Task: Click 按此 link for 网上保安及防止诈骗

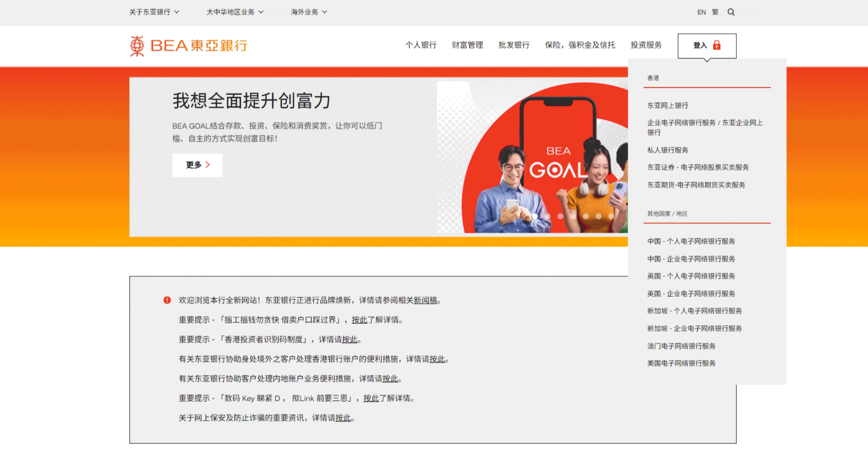Action: [343, 418]
